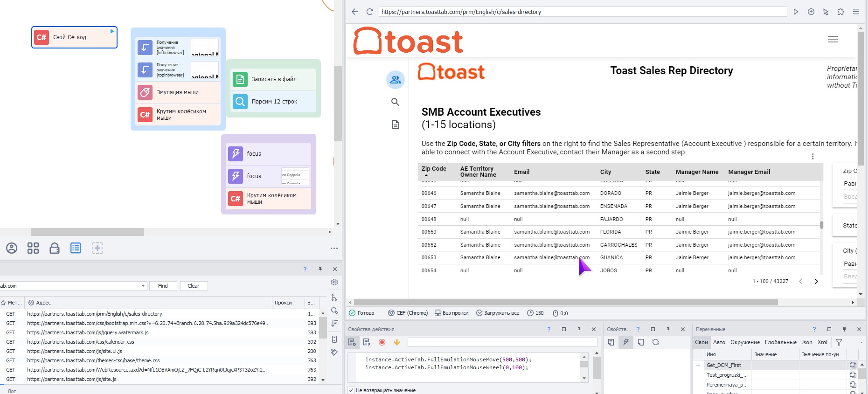The width and height of the screenshot is (868, 394).
Task: Go to next page of directory results
Action: pos(816,281)
